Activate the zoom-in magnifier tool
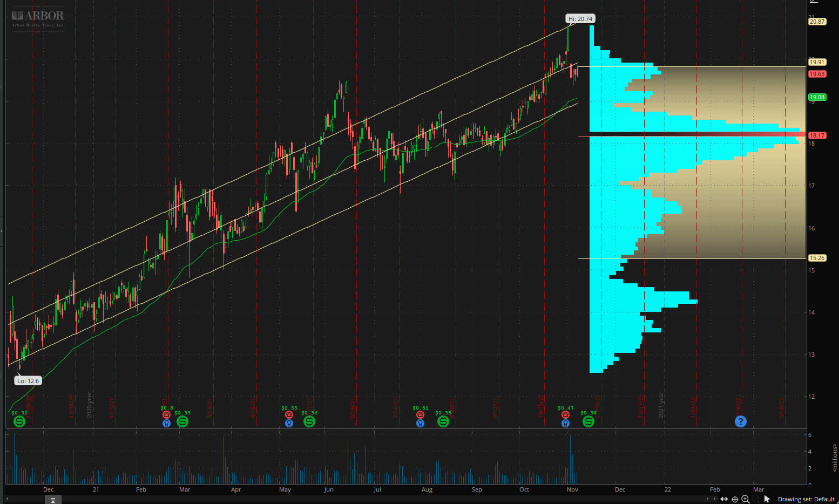The image size is (839, 504). 745,499
